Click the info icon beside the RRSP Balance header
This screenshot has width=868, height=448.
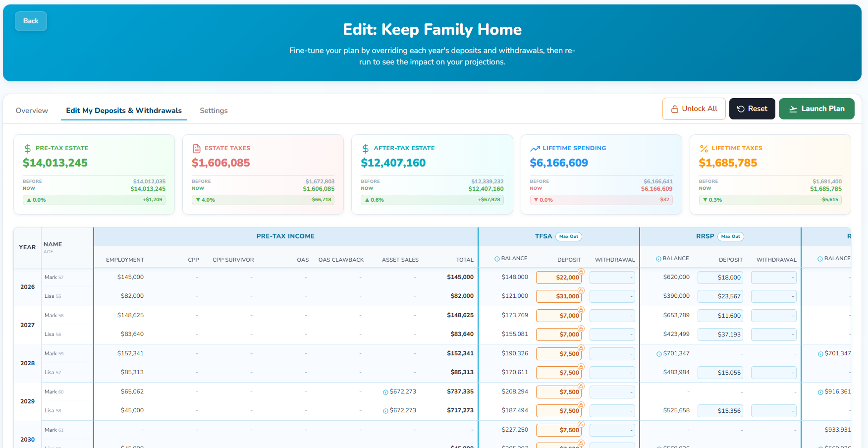658,259
